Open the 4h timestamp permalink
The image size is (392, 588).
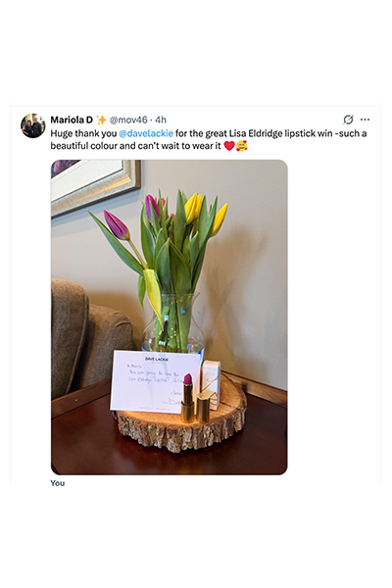[x=161, y=120]
